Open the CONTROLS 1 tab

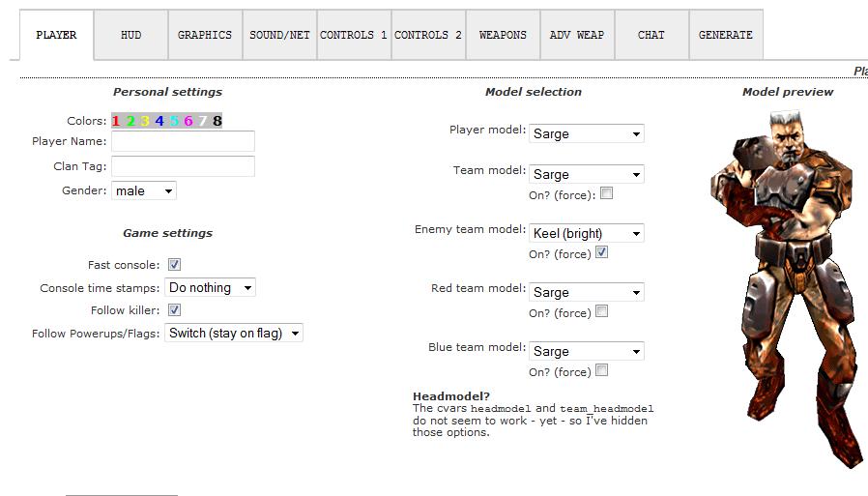click(x=355, y=35)
